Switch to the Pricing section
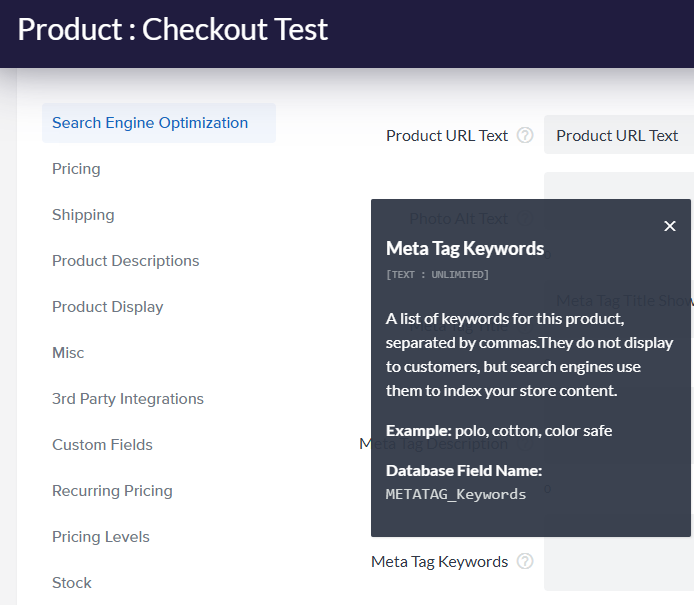This screenshot has height=605, width=694. (x=76, y=169)
